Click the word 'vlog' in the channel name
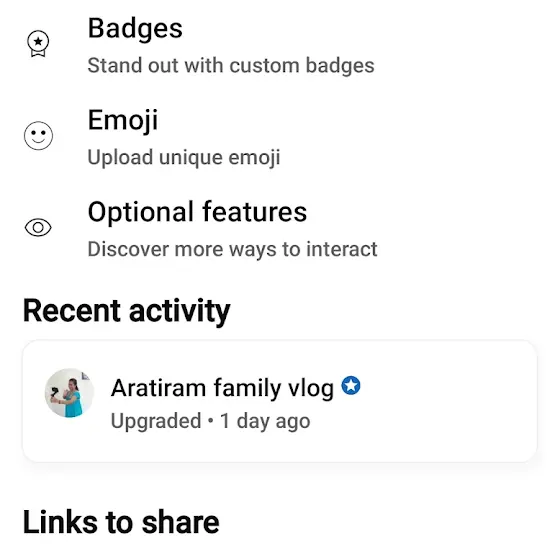The height and width of the screenshot is (560, 560). (311, 389)
